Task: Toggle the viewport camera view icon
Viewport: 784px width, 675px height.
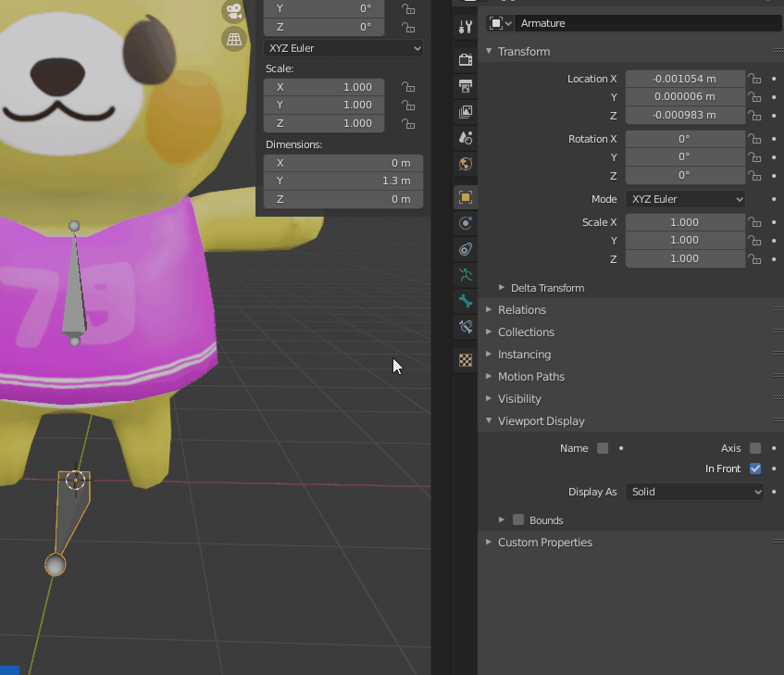Action: tap(234, 11)
